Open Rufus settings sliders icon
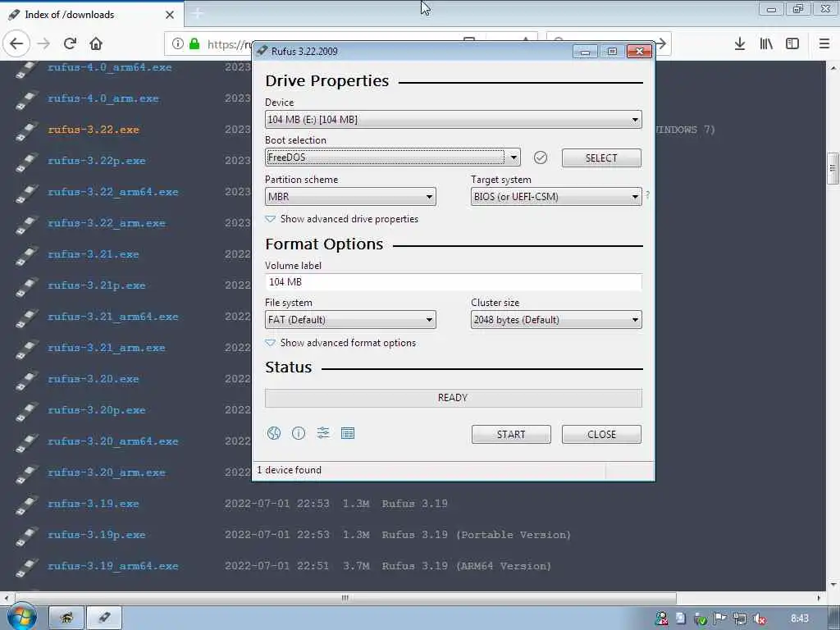 (x=323, y=433)
